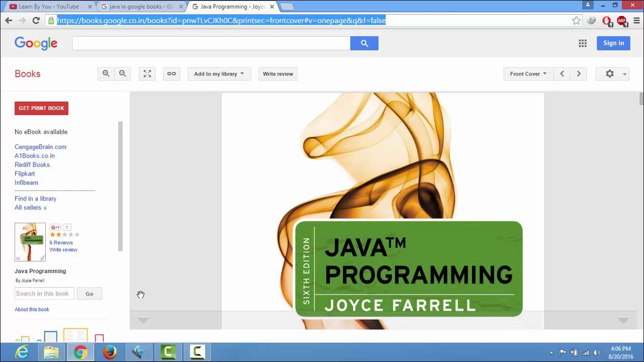
Task: Open Firefox from taskbar
Action: point(109,352)
